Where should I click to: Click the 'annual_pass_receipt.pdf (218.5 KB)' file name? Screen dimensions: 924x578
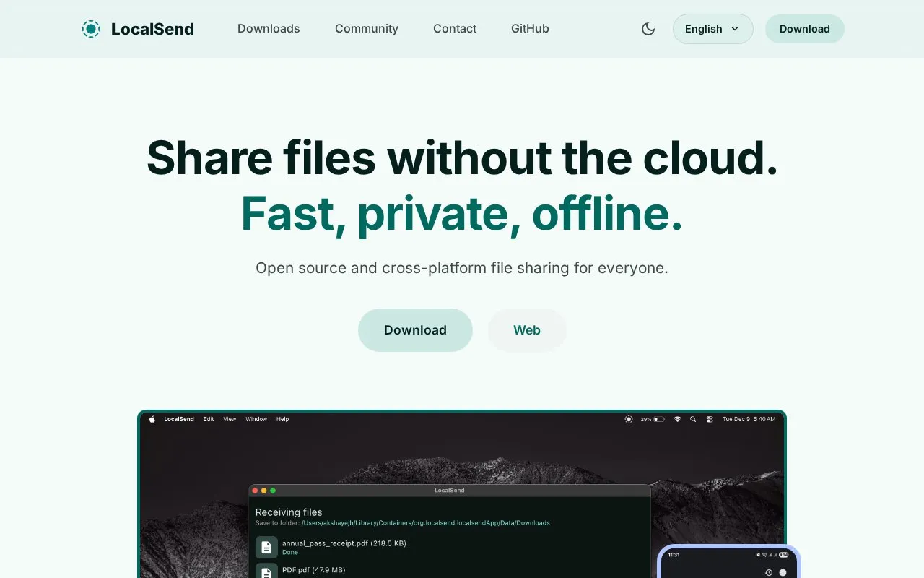click(344, 543)
